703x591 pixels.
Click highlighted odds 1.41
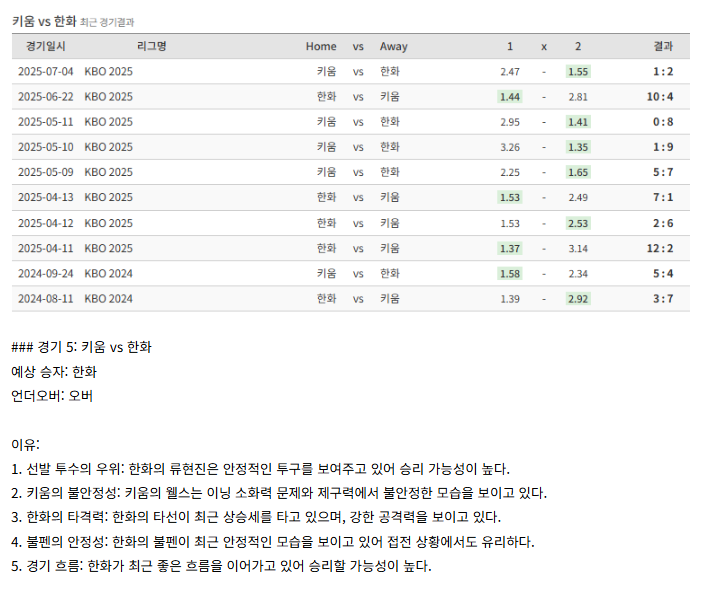point(578,122)
